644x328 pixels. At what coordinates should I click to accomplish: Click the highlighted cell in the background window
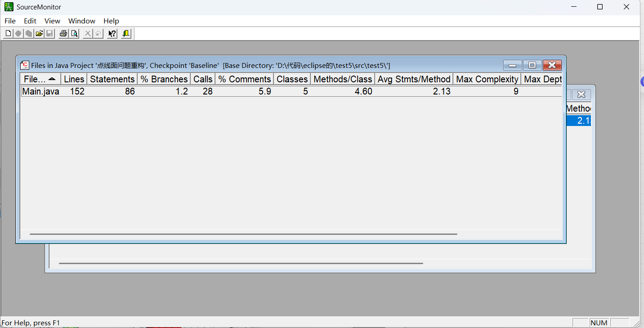point(578,121)
